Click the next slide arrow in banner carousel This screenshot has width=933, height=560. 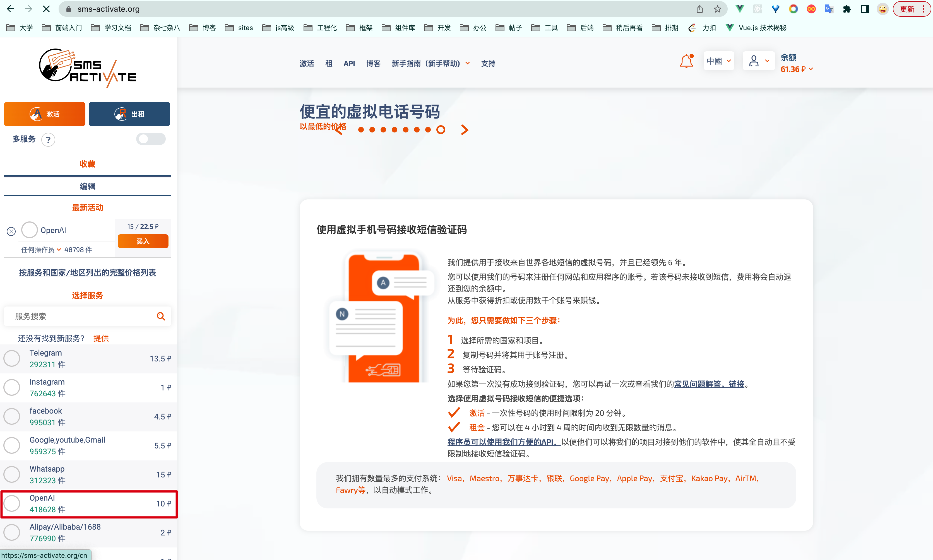(x=465, y=130)
